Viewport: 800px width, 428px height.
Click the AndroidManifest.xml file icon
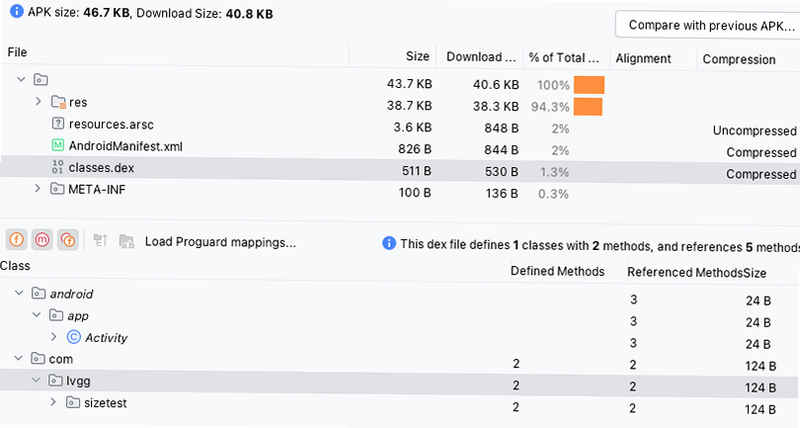coord(58,145)
